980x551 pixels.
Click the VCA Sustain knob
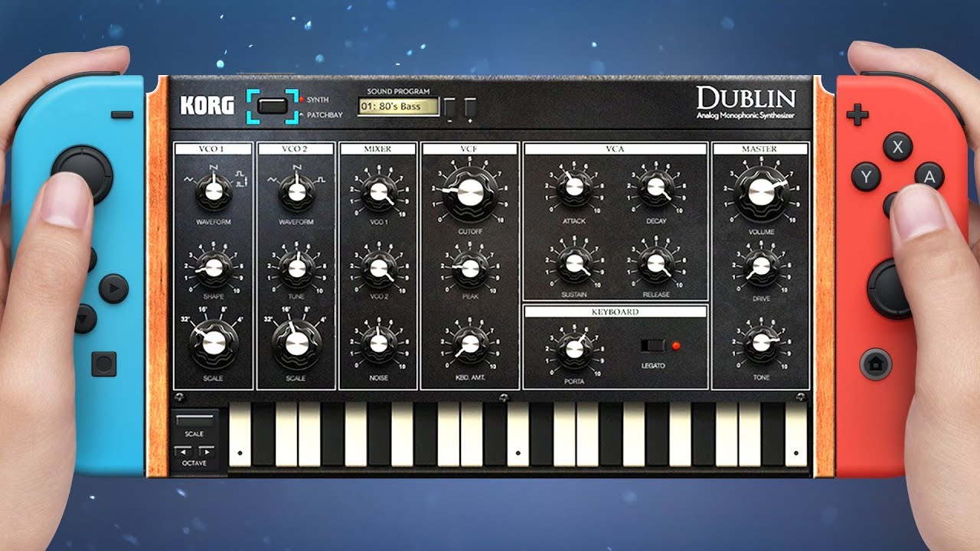pyautogui.click(x=574, y=264)
